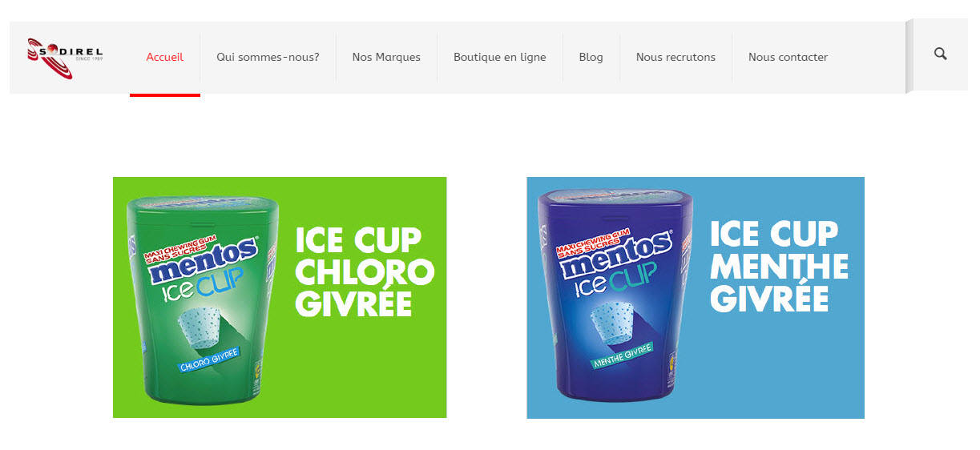Image resolution: width=980 pixels, height=450 pixels.
Task: Open Boutique en ligne
Action: click(x=500, y=57)
